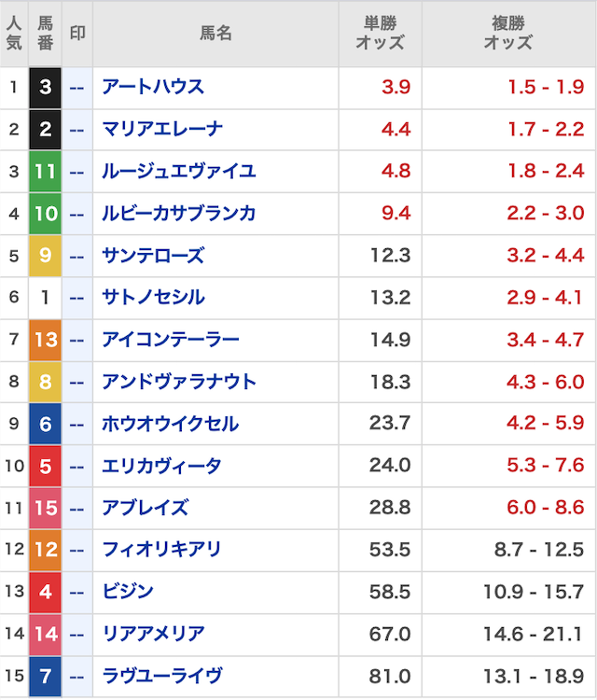597x700 pixels.
Task: Click the green number 11 badge
Action: 45,172
